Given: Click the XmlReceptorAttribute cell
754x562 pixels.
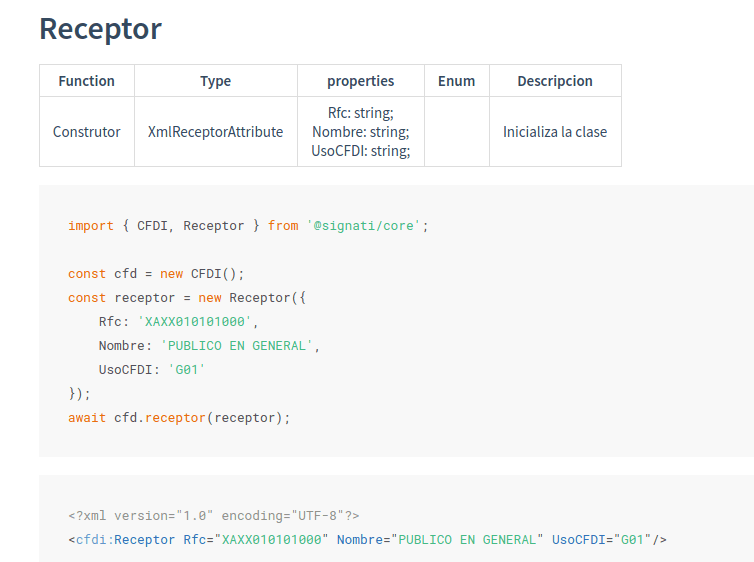Looking at the screenshot, I should [x=215, y=132].
